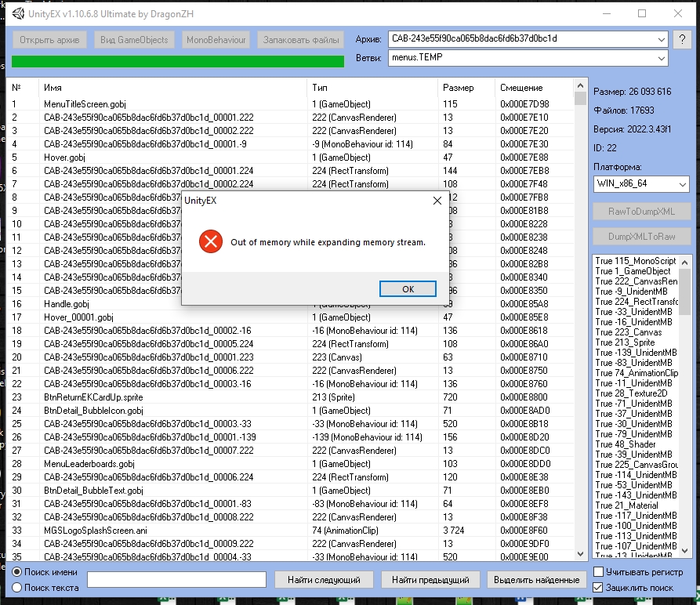
Task: Expand the Ветви menus.TEMP dropdown
Action: pyautogui.click(x=661, y=58)
